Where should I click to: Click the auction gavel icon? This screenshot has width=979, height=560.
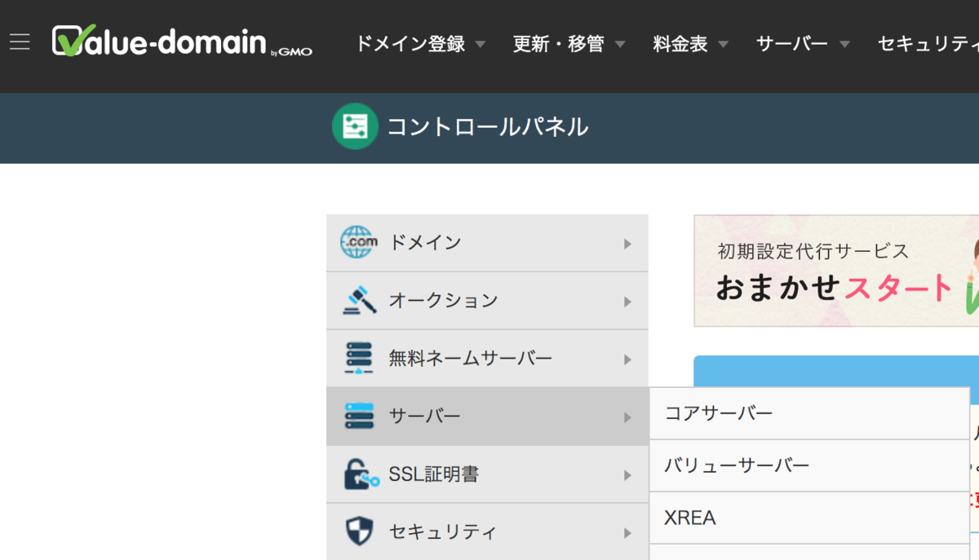(x=360, y=300)
